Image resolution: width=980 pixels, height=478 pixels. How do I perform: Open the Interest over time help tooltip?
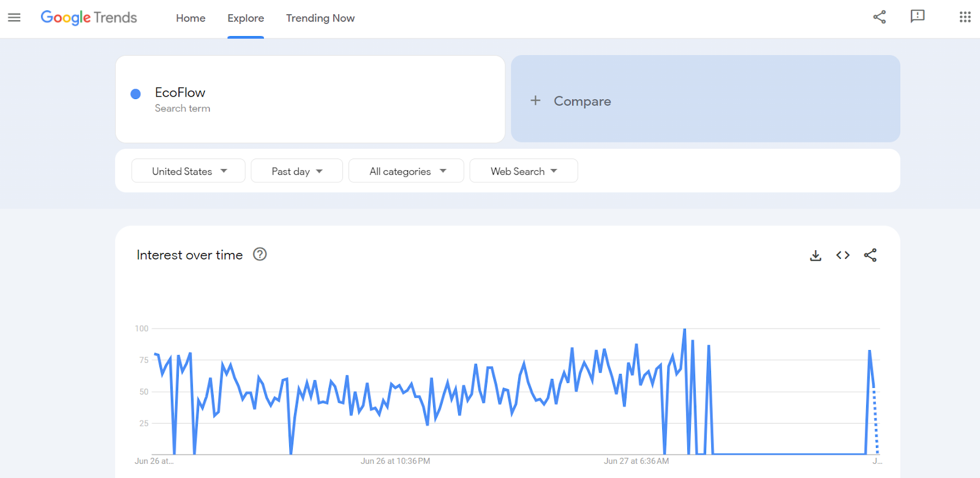pyautogui.click(x=259, y=254)
